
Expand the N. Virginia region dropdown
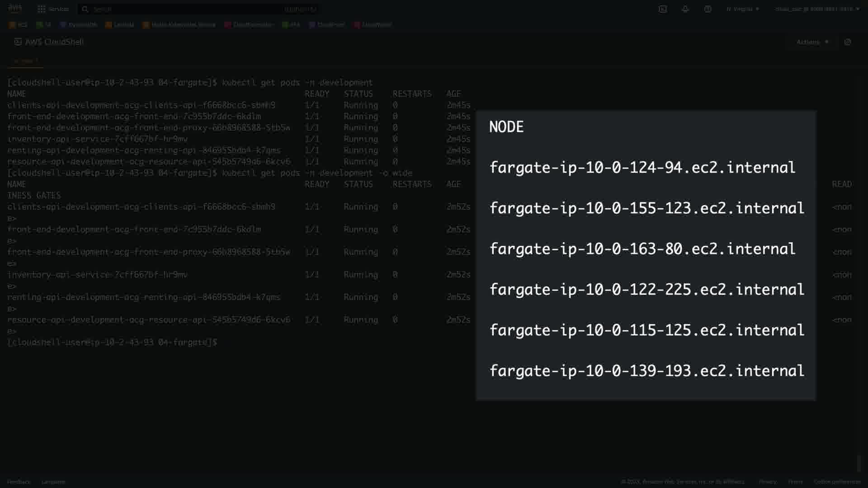(742, 9)
